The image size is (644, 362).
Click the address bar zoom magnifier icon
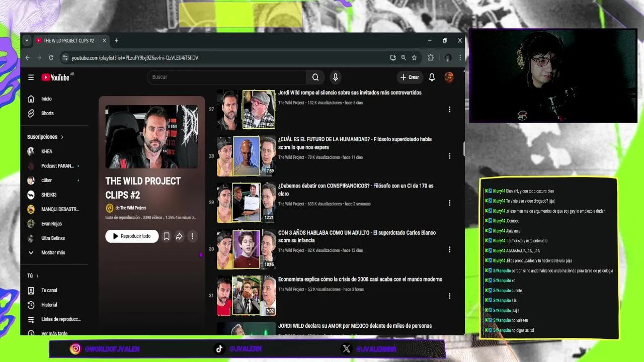[404, 58]
